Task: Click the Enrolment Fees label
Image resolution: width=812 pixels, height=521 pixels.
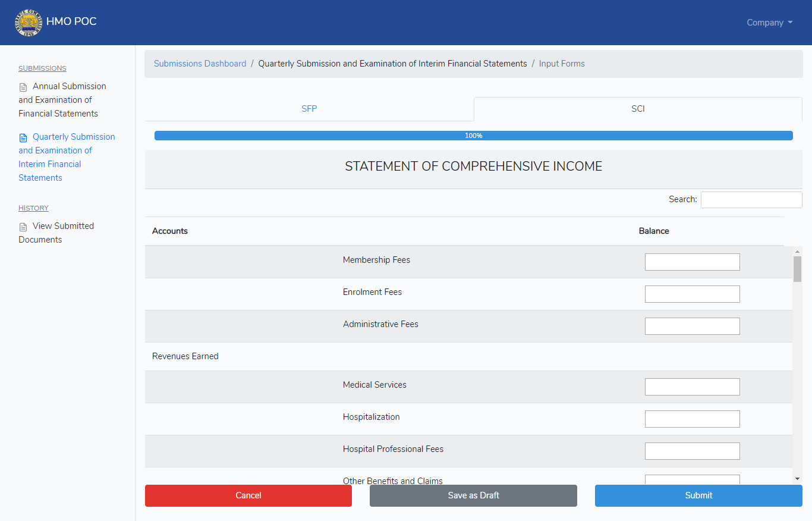Action: [372, 292]
